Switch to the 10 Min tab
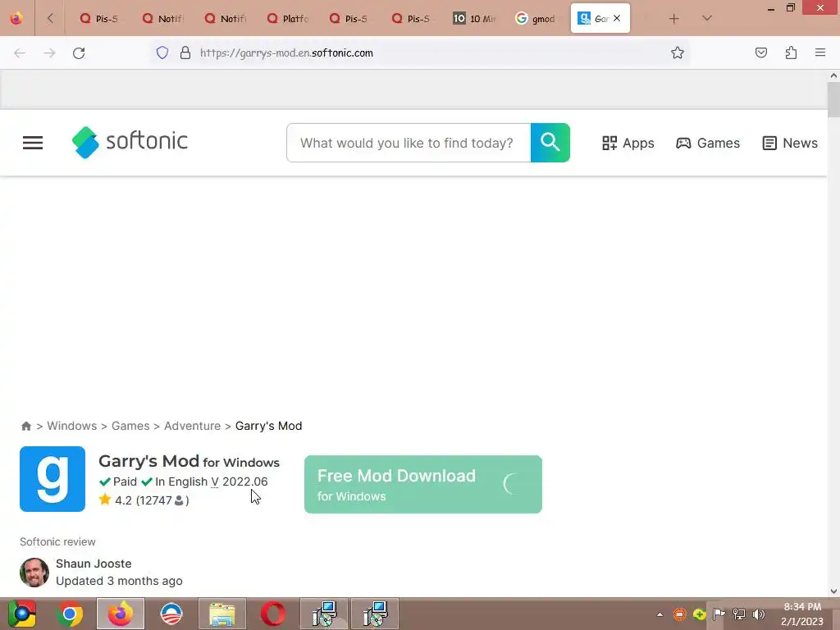This screenshot has height=630, width=840. (474, 18)
